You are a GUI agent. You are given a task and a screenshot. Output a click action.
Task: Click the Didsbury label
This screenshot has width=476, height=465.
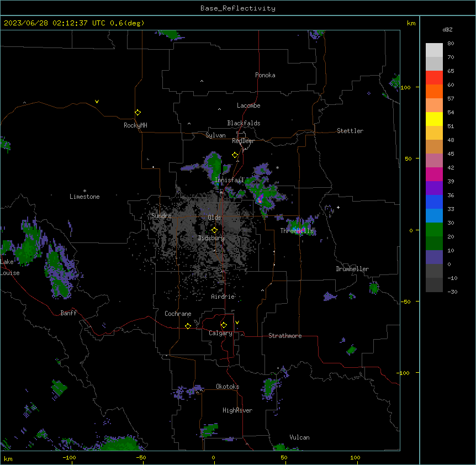tap(211, 238)
